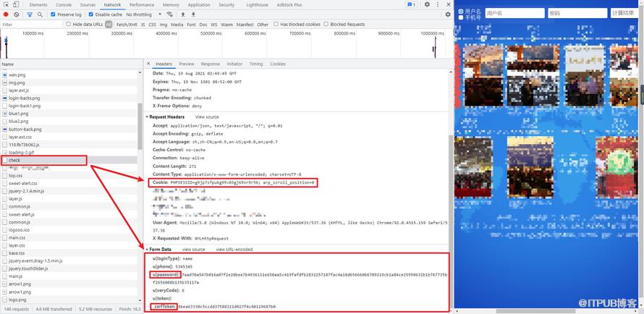Export HAR file download arrow
This screenshot has width=644, height=314.
click(x=193, y=14)
